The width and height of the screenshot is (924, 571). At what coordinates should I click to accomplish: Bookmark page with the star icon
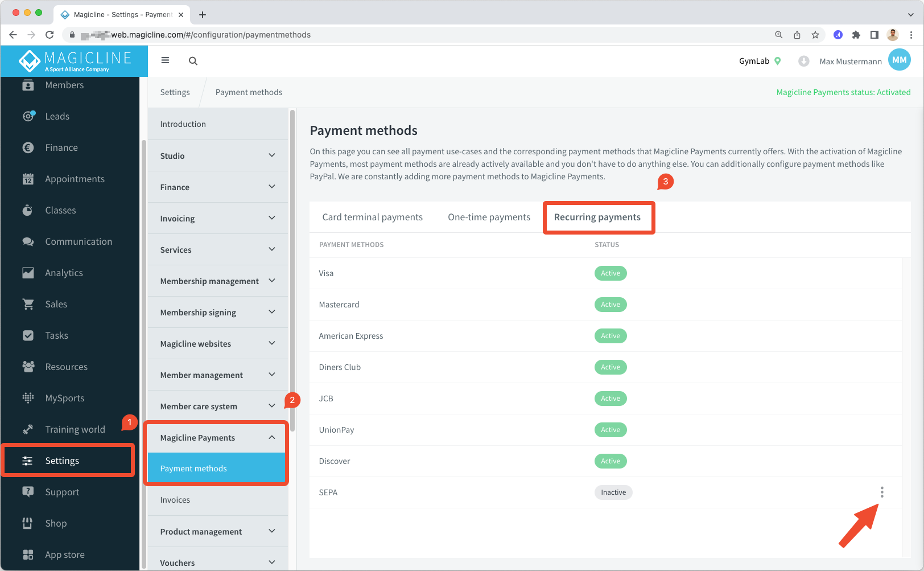tap(815, 35)
